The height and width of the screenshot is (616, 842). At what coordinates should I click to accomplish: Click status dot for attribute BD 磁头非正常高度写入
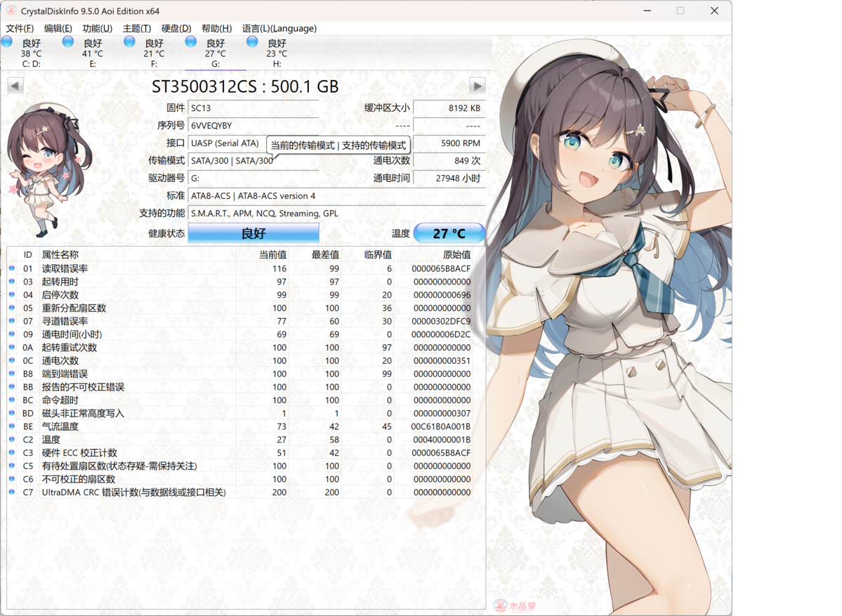coord(12,413)
